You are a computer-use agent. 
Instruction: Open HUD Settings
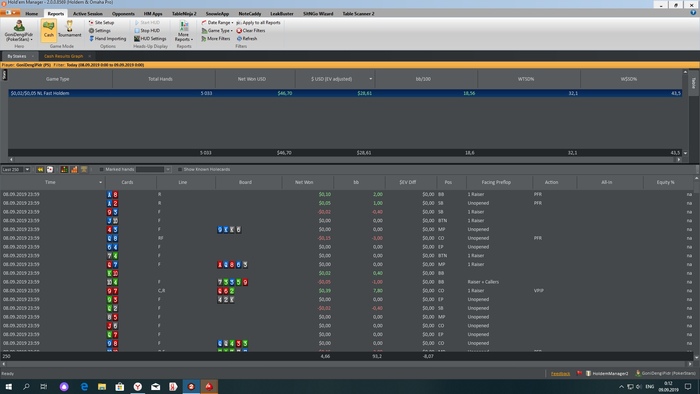pos(150,38)
